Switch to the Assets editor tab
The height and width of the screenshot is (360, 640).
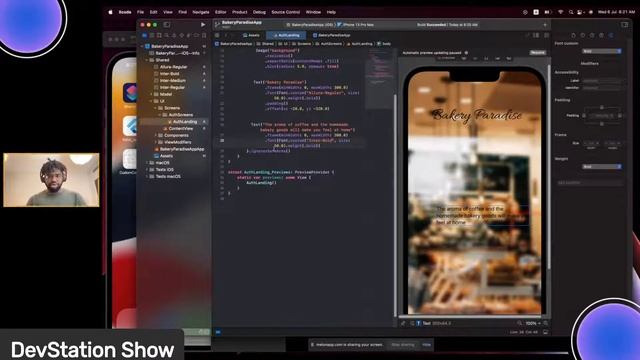click(x=251, y=36)
